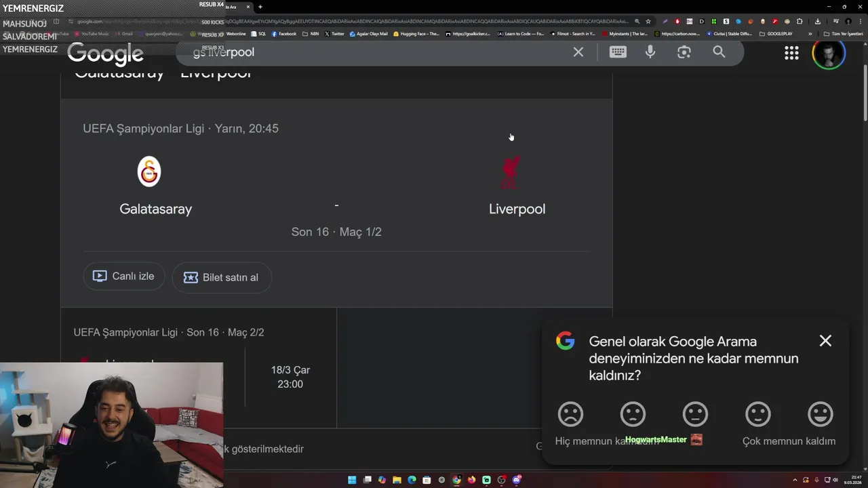
Task: Click the Google logo
Action: 105,54
